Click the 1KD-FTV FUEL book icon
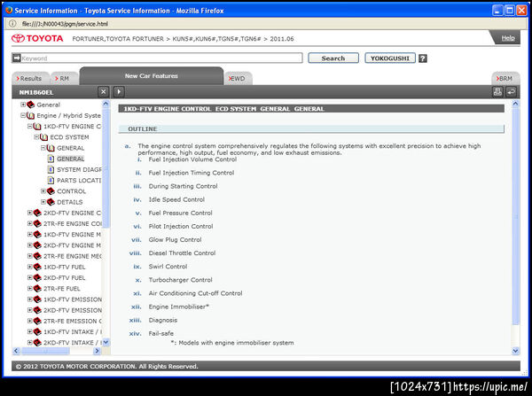The image size is (532, 396). coord(37,267)
